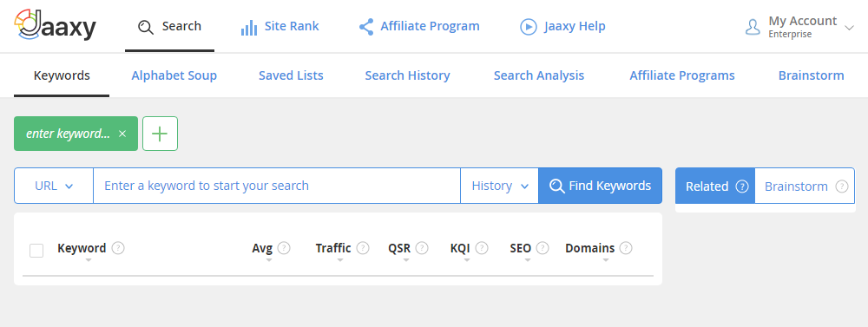Click the Search magnifier icon in top nav

(x=145, y=27)
